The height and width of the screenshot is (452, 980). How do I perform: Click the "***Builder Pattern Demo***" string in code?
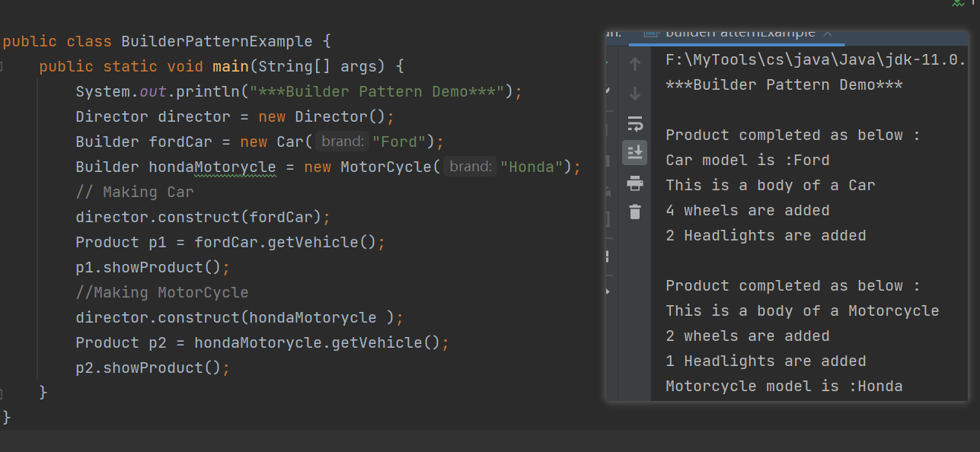point(378,91)
